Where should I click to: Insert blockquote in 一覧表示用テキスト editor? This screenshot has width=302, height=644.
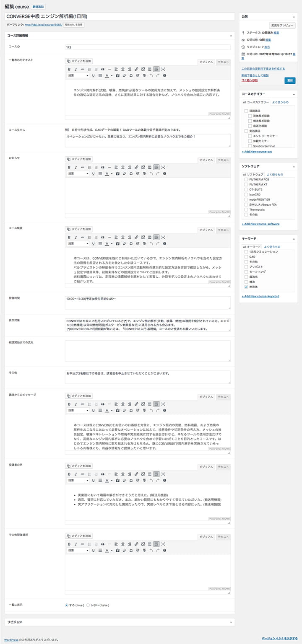(x=103, y=69)
